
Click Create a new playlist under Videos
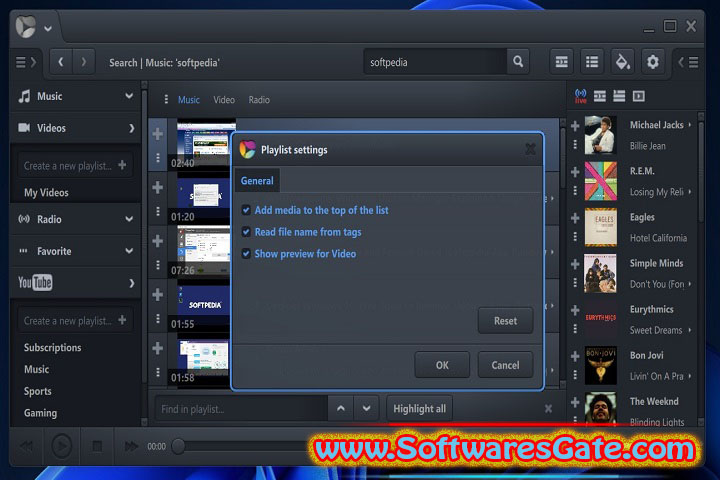coord(75,165)
